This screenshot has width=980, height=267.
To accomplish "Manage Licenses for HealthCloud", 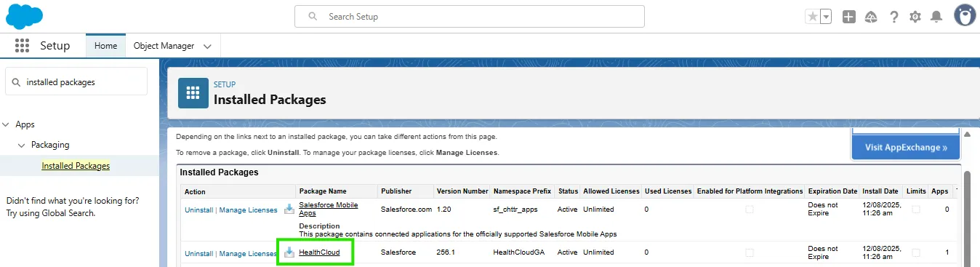I will (248, 253).
